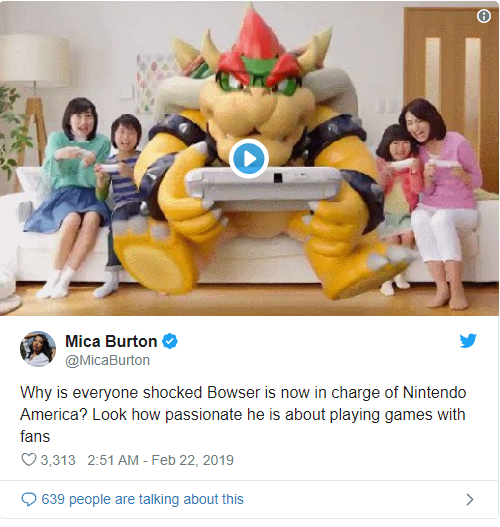Screen dimensions: 500x527
Task: Click the tweet text about Bowser
Action: 243,414
